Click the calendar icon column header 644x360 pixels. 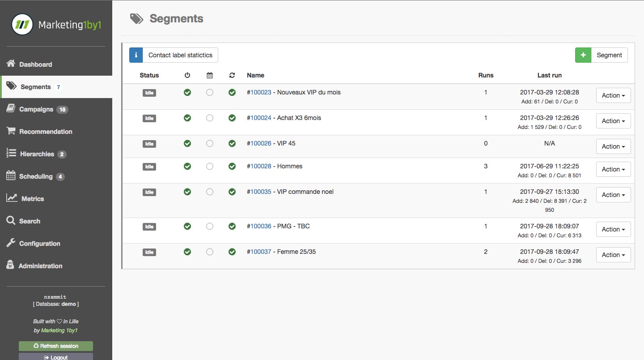pos(210,75)
